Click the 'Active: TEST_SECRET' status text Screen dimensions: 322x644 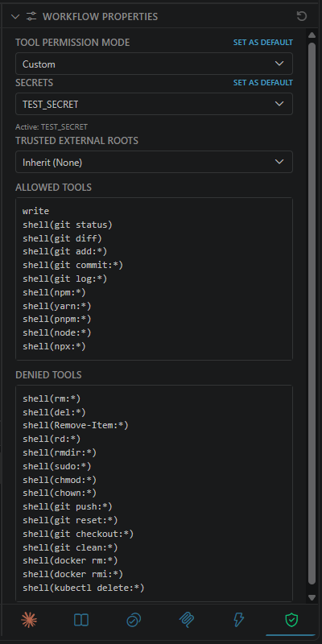click(52, 127)
